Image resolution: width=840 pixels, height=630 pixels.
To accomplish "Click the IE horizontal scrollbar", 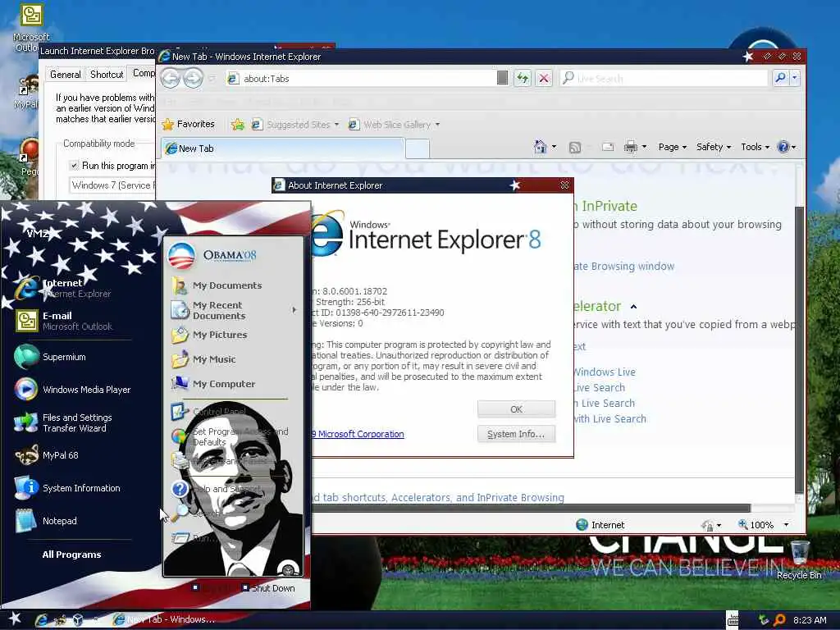I will (531, 508).
